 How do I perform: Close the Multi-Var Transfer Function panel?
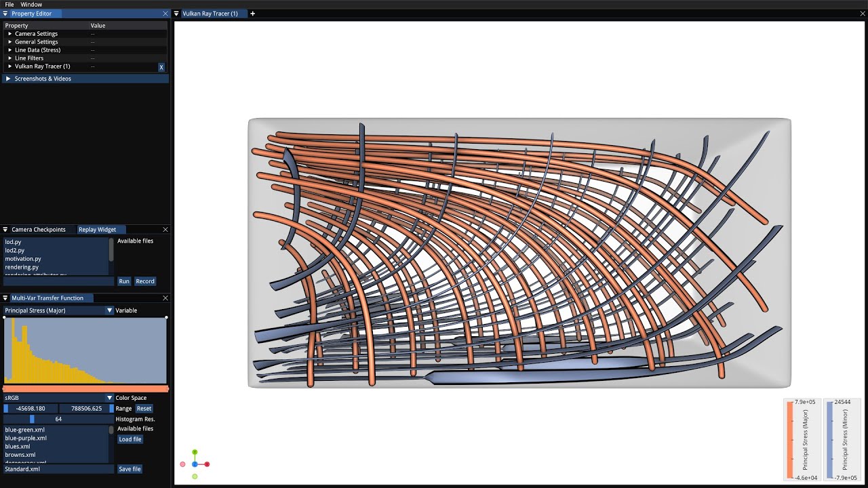(x=165, y=298)
